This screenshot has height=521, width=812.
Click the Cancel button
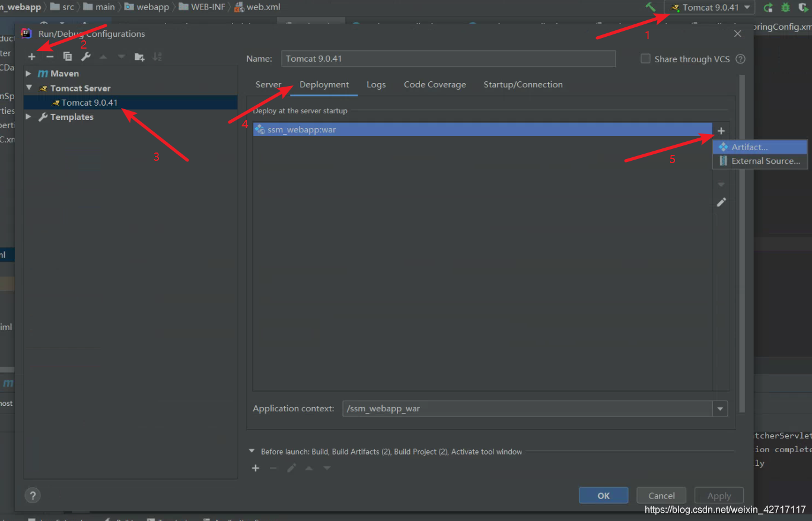[661, 495]
